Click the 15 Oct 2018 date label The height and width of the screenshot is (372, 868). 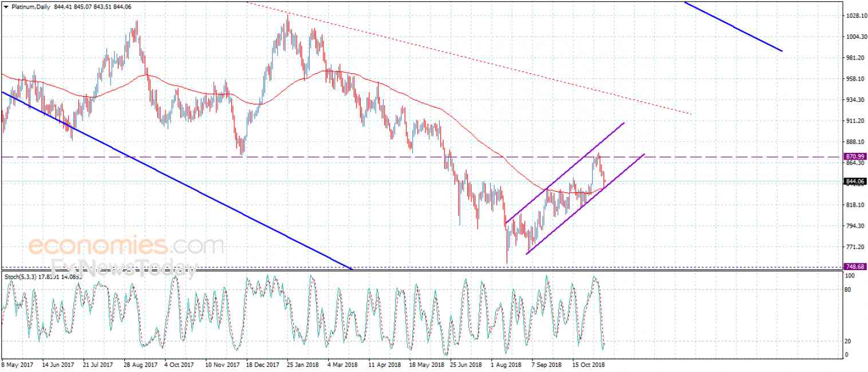click(588, 363)
